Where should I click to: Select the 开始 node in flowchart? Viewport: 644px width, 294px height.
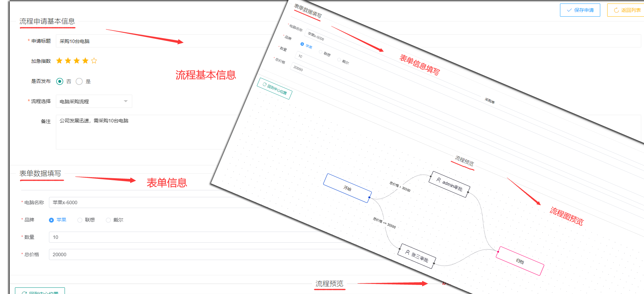pos(347,188)
